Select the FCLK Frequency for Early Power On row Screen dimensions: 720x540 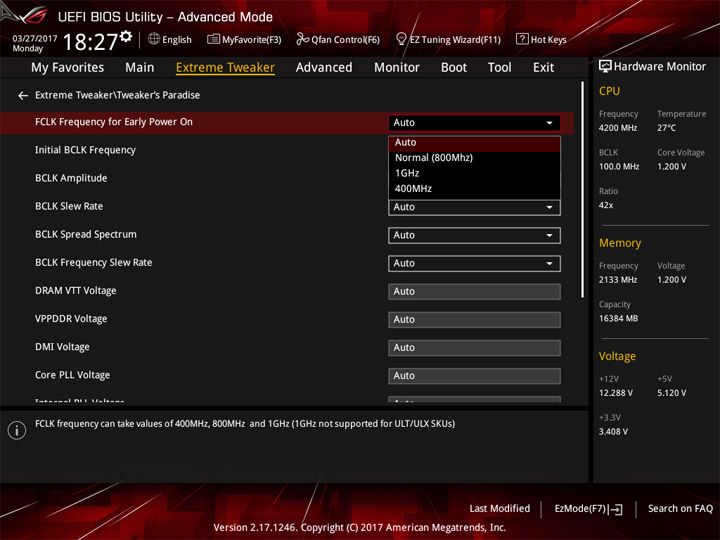(287, 123)
